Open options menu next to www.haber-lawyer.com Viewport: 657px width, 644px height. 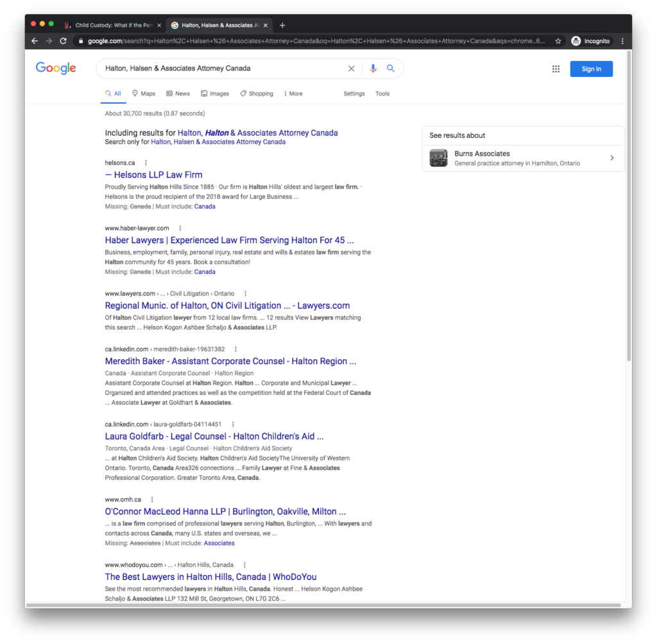[x=180, y=228]
